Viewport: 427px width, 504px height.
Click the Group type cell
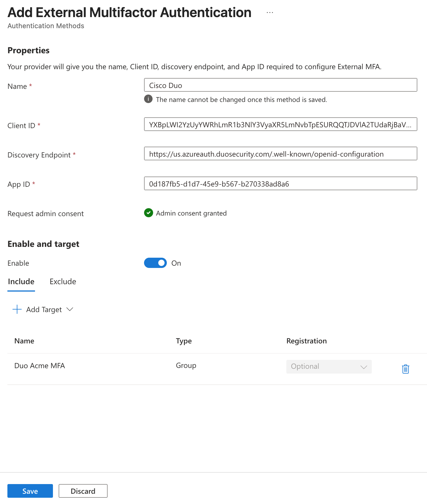coord(186,366)
